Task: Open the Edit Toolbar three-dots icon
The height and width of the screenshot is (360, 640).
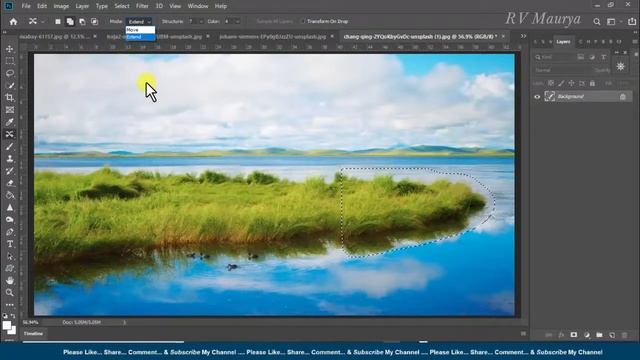Action: click(x=9, y=305)
